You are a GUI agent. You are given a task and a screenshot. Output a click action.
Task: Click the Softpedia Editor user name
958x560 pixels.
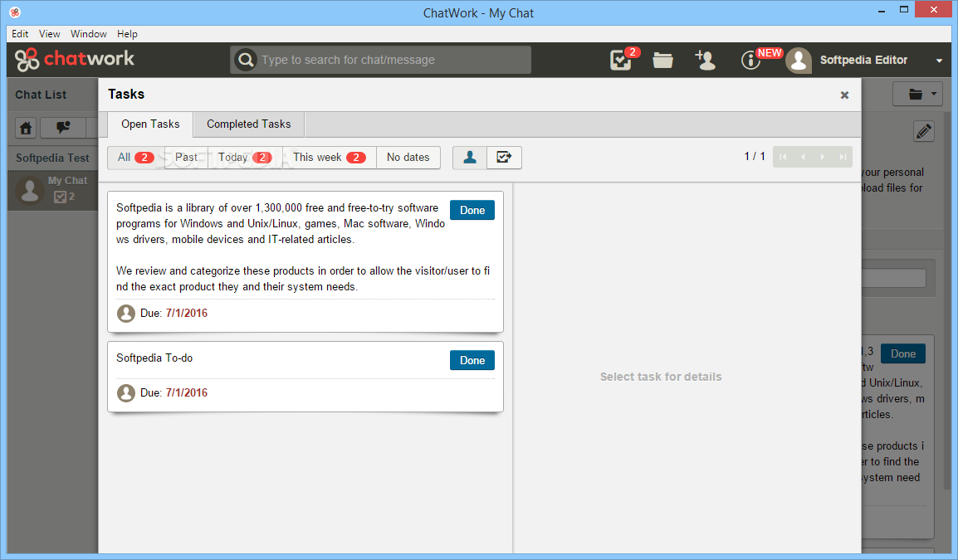(863, 60)
